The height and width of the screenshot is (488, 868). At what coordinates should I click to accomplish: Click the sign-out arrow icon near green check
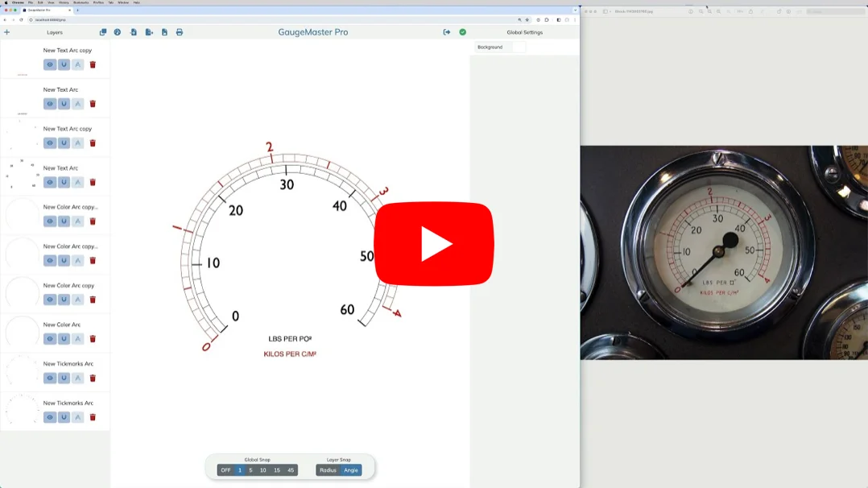pyautogui.click(x=447, y=32)
